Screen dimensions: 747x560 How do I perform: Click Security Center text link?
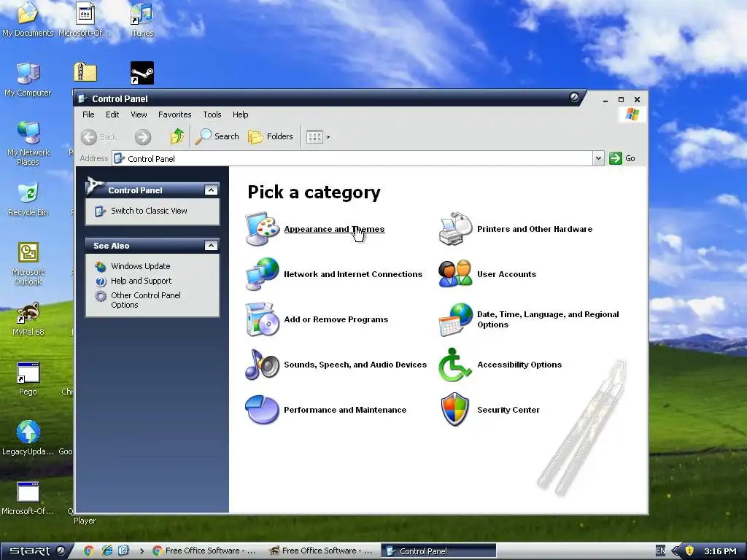[x=508, y=410]
